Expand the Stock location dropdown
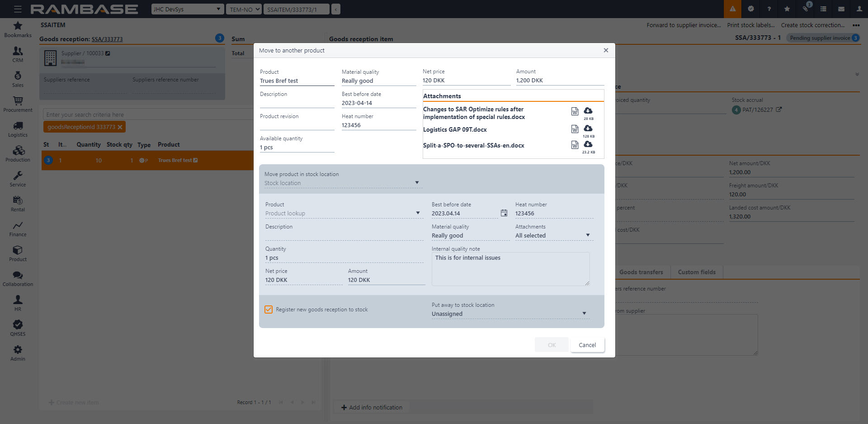 pyautogui.click(x=417, y=183)
